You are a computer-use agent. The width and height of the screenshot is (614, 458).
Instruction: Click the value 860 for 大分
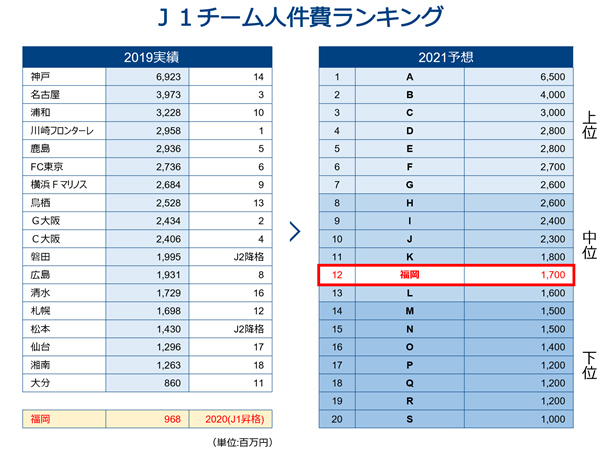172,383
